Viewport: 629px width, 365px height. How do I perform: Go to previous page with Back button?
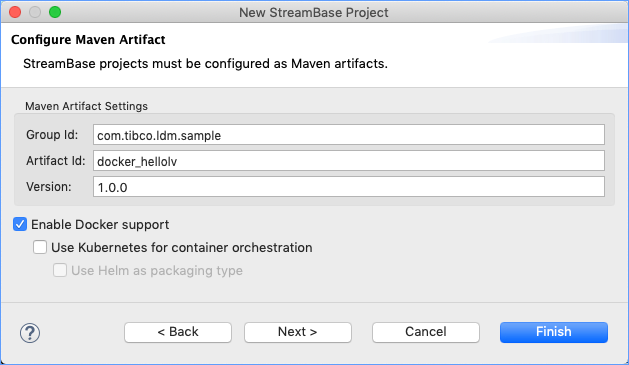[x=178, y=332]
